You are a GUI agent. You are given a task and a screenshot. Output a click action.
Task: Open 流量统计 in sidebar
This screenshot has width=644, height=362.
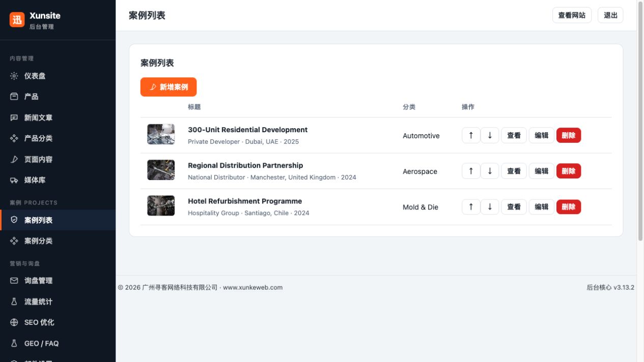pos(58,301)
